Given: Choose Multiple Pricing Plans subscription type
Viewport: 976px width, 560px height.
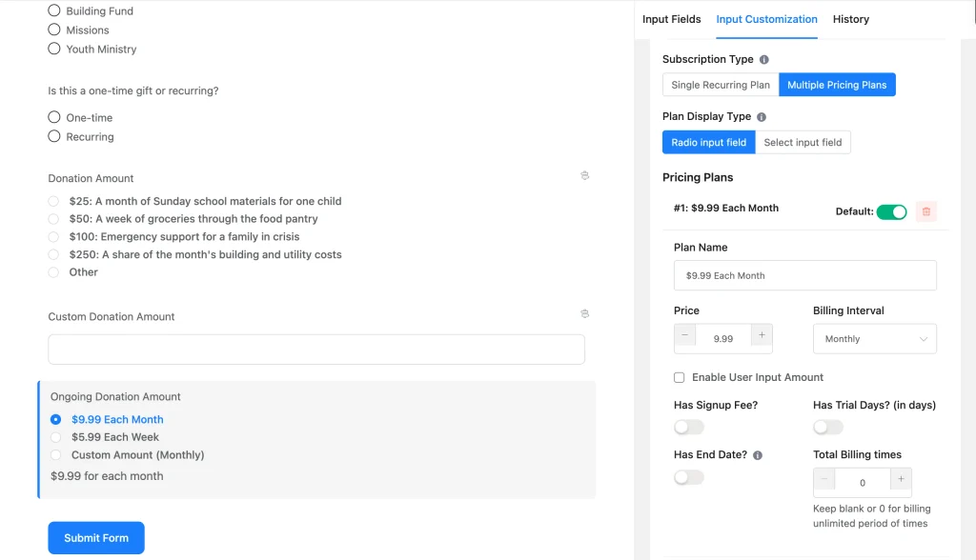Looking at the screenshot, I should [837, 85].
